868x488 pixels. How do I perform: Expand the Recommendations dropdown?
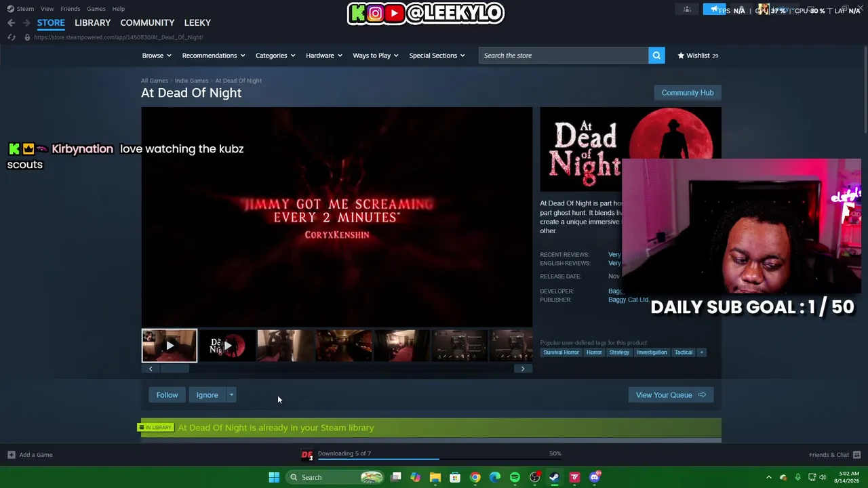[x=214, y=56]
